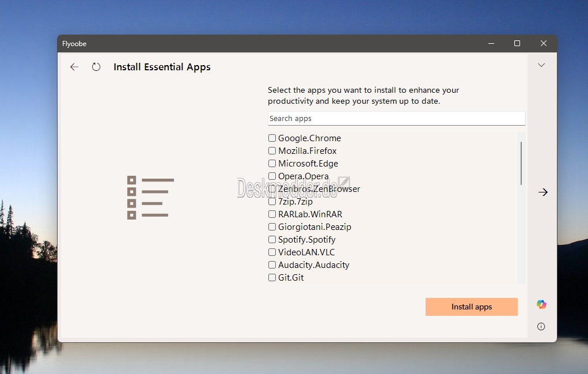Image resolution: width=588 pixels, height=374 pixels.
Task: Enable the Microsoft.Edge checkbox
Action: coord(272,164)
